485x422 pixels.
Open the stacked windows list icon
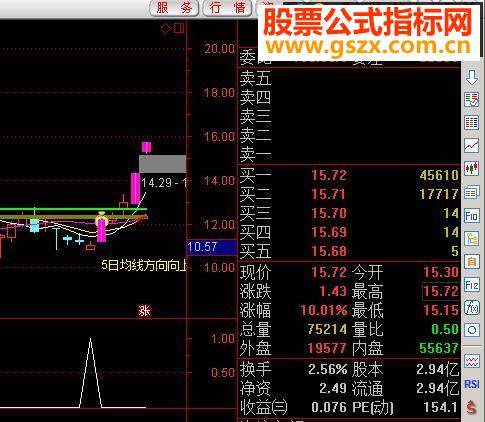point(472,192)
